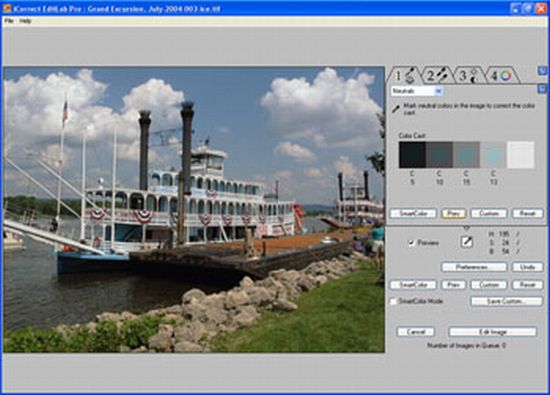Click the H value 195 readout

pyautogui.click(x=505, y=234)
